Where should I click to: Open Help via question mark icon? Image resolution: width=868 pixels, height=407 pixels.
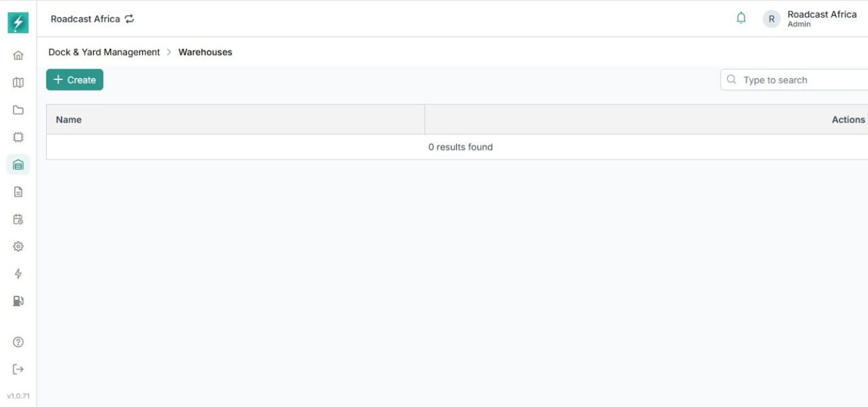tap(18, 341)
